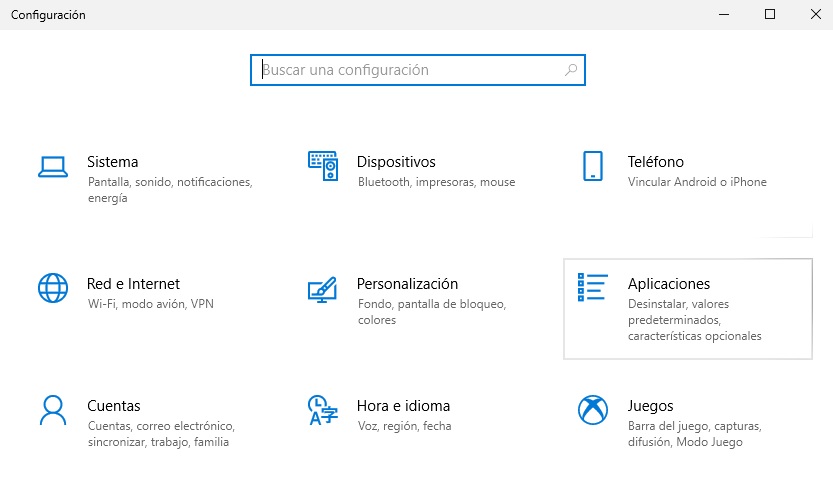833x493 pixels.
Task: Click 'Voz, región, fecha' description
Action: tap(405, 426)
